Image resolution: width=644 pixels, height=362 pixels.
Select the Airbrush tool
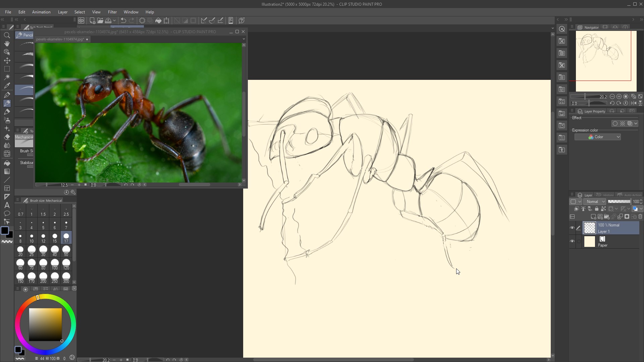(7, 120)
